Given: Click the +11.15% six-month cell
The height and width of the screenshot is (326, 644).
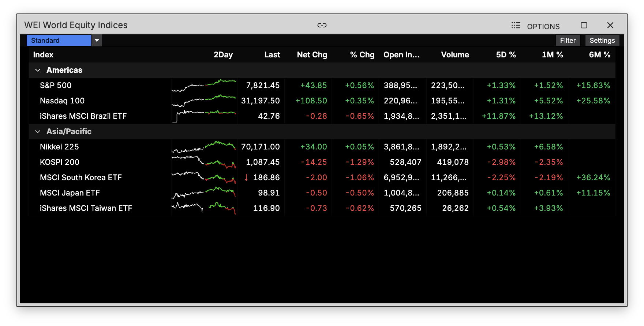Looking at the screenshot, I should point(593,193).
